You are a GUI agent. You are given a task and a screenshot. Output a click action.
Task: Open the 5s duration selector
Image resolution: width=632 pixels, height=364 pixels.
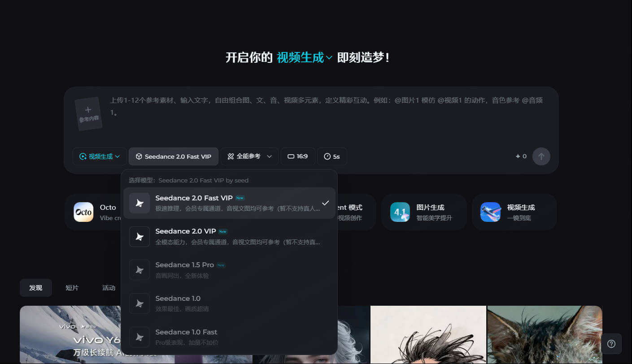(x=332, y=156)
